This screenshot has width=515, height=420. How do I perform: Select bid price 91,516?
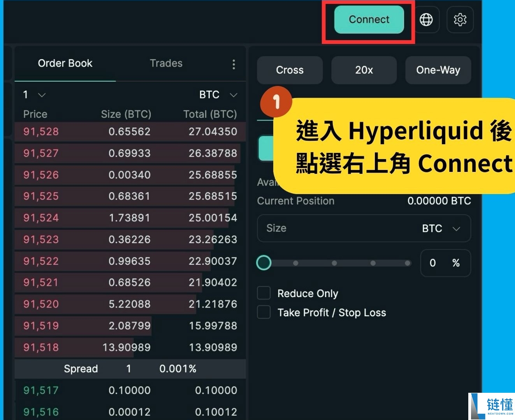coord(41,412)
